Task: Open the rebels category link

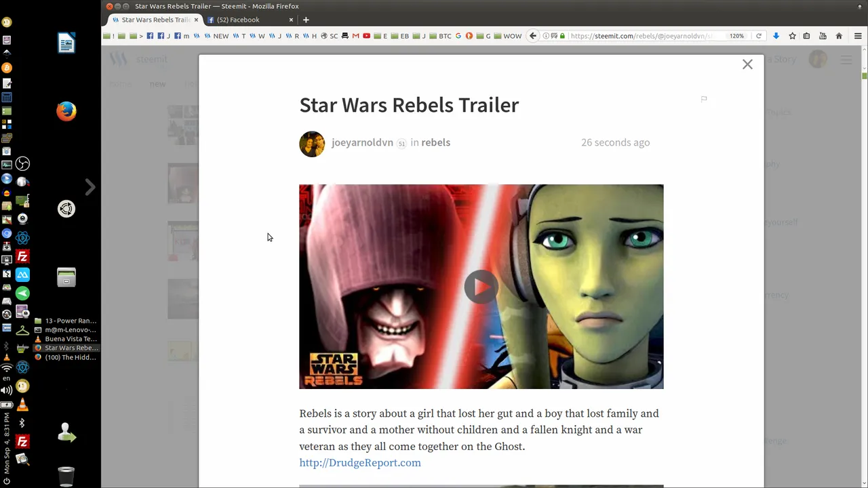Action: click(435, 142)
